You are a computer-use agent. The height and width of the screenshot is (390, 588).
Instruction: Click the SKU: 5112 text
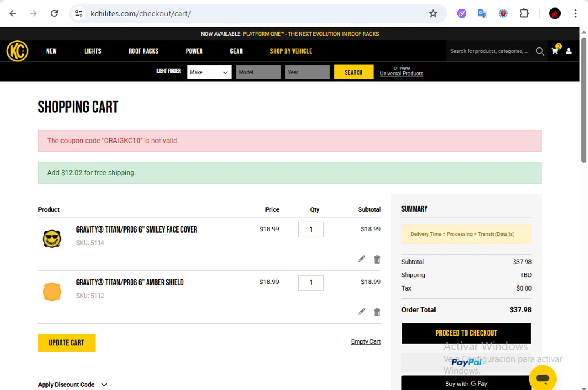[90, 296]
